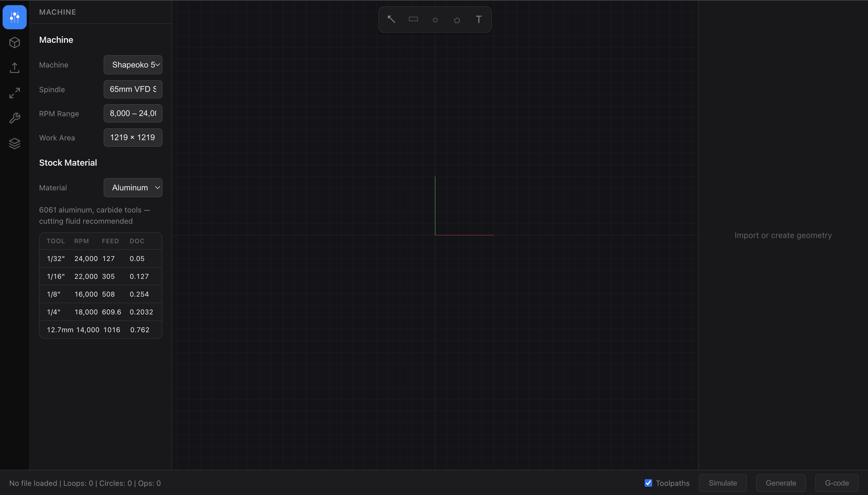Click the 0.05 DOC value
The height and width of the screenshot is (495, 868).
tap(137, 259)
